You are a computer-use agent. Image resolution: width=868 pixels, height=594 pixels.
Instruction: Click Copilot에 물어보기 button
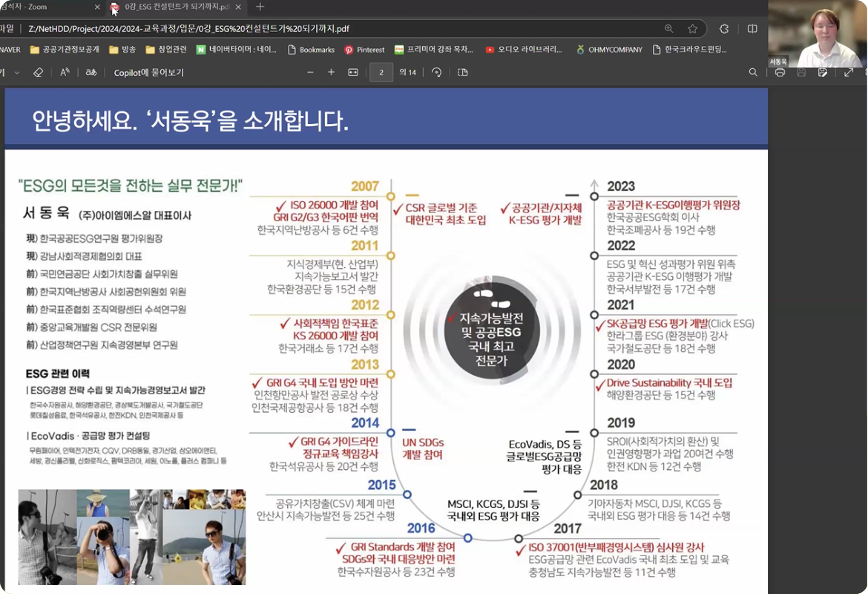(148, 73)
